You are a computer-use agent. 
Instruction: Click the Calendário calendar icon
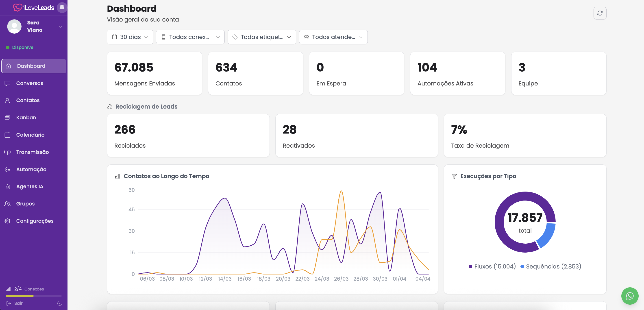(x=7, y=135)
